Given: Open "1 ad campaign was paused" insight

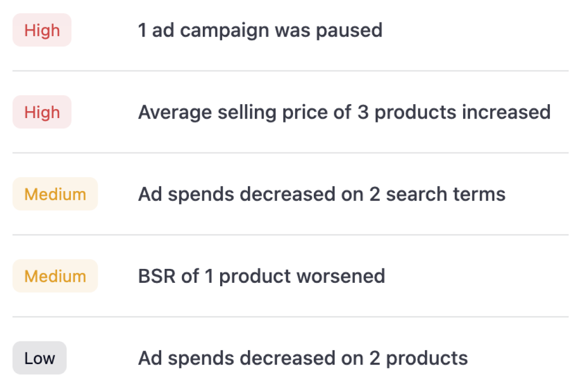Looking at the screenshot, I should coord(260,30).
